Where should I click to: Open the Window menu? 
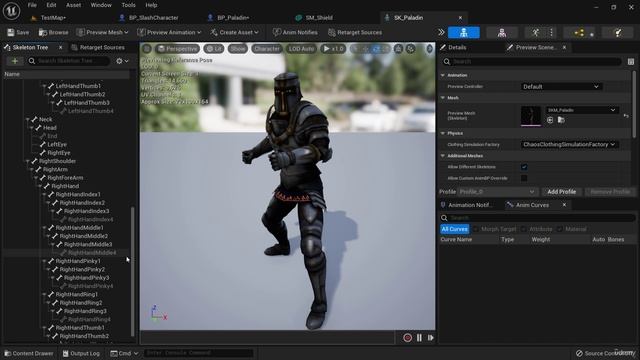(101, 5)
